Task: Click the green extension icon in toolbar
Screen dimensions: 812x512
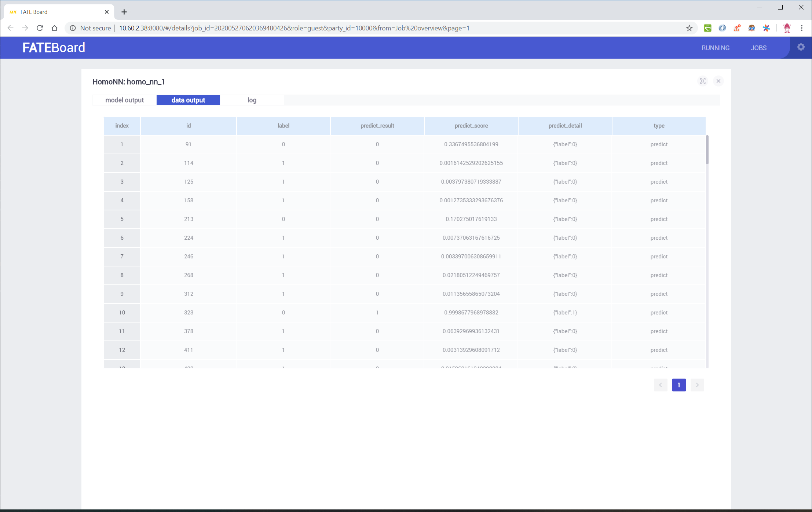Action: click(x=707, y=28)
